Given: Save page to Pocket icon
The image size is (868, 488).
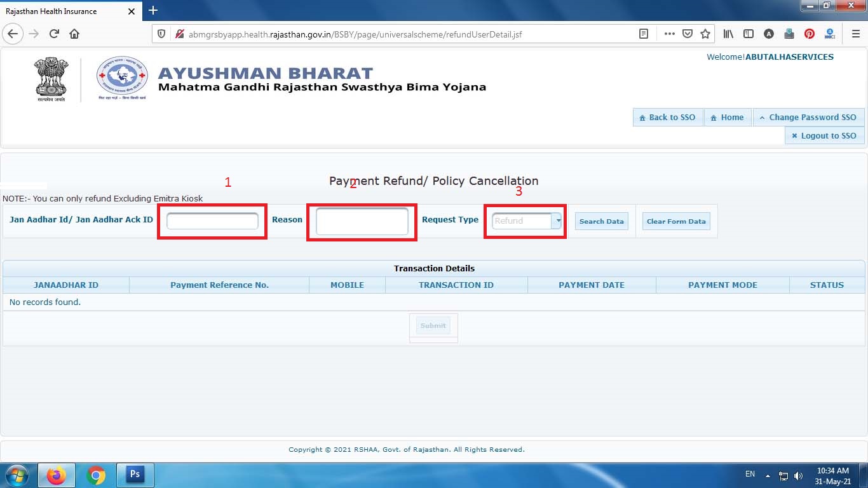Looking at the screenshot, I should point(687,34).
